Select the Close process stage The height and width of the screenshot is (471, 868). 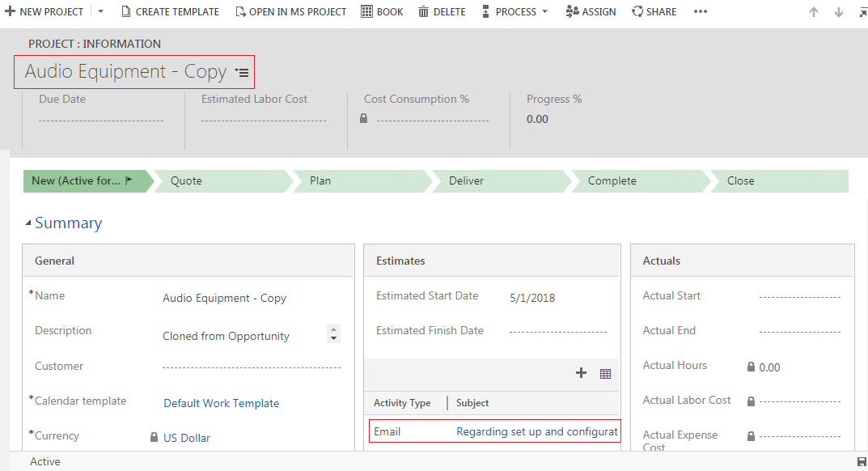coord(780,180)
